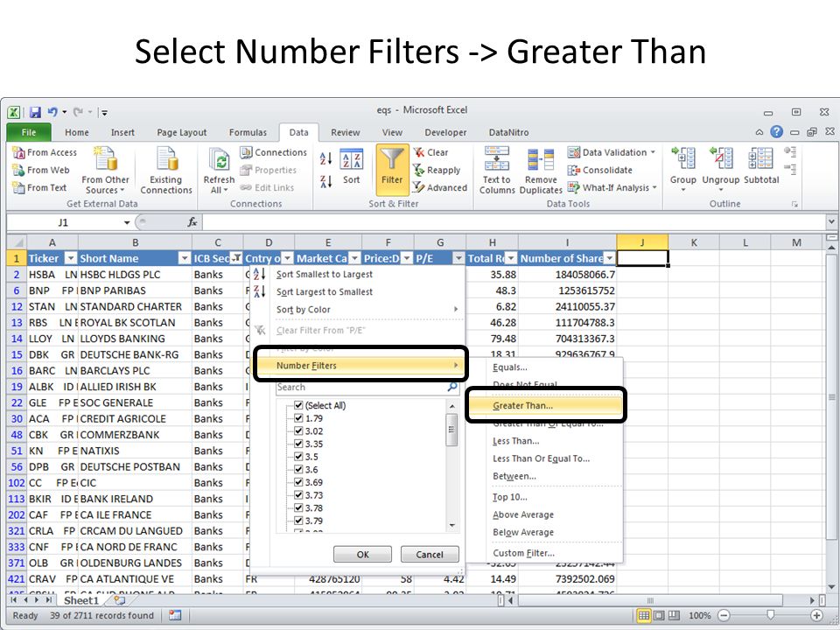840x630 pixels.
Task: Import data From Text
Action: 39,188
